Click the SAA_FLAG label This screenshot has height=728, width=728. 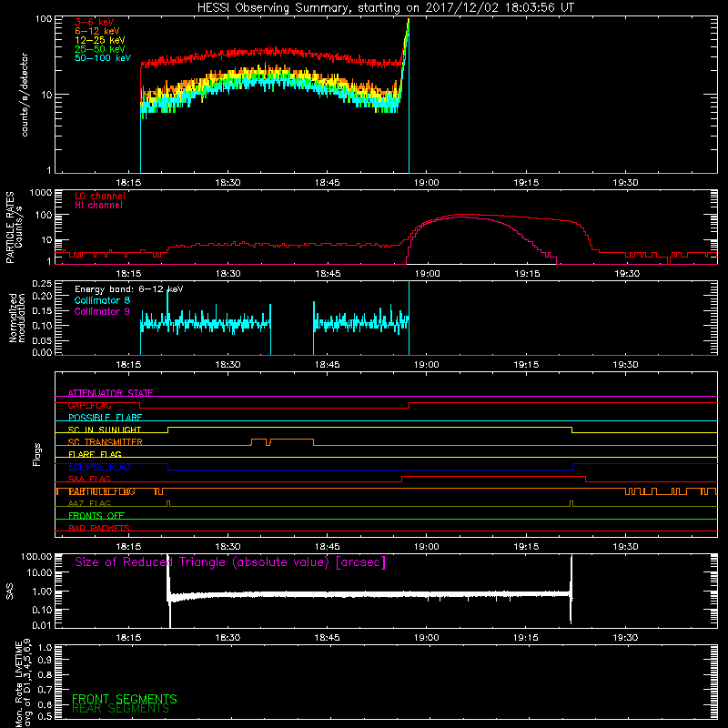[x=89, y=480]
